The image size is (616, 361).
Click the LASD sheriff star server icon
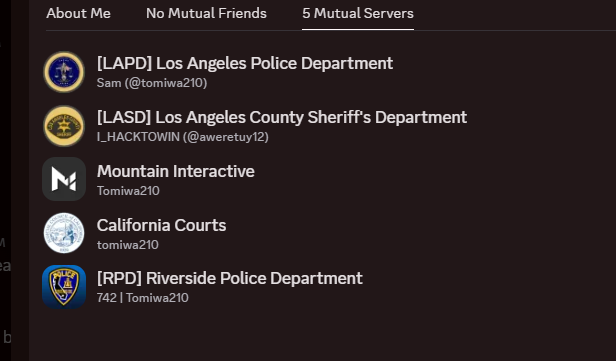pyautogui.click(x=64, y=126)
